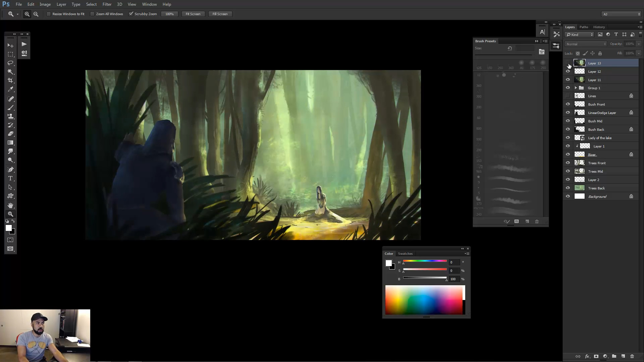644x362 pixels.
Task: Click the zoom out magnifier icon
Action: point(36,14)
